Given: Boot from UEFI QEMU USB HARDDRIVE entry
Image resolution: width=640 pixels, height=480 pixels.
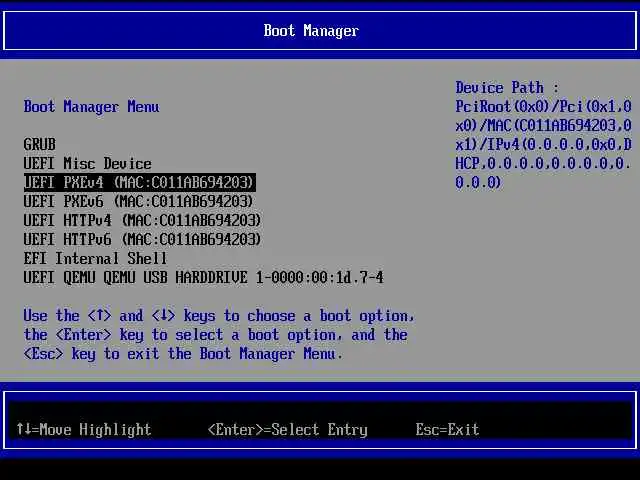Looking at the screenshot, I should [x=204, y=278].
